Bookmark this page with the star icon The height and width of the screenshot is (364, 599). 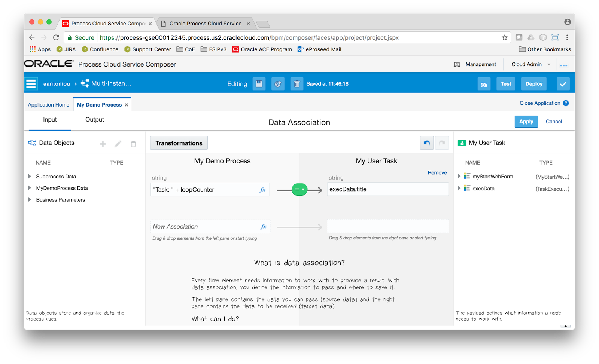click(505, 37)
